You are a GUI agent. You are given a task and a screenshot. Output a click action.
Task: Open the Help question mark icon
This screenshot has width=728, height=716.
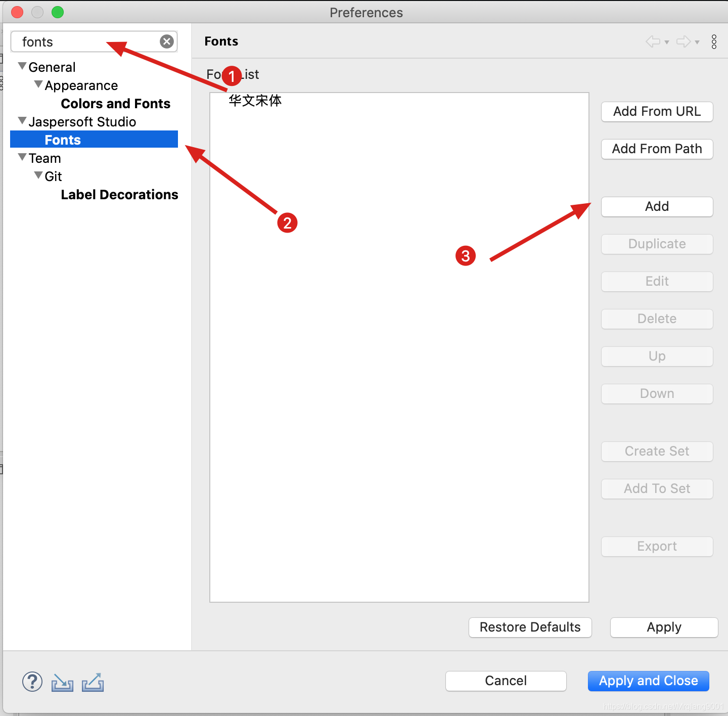tap(32, 682)
